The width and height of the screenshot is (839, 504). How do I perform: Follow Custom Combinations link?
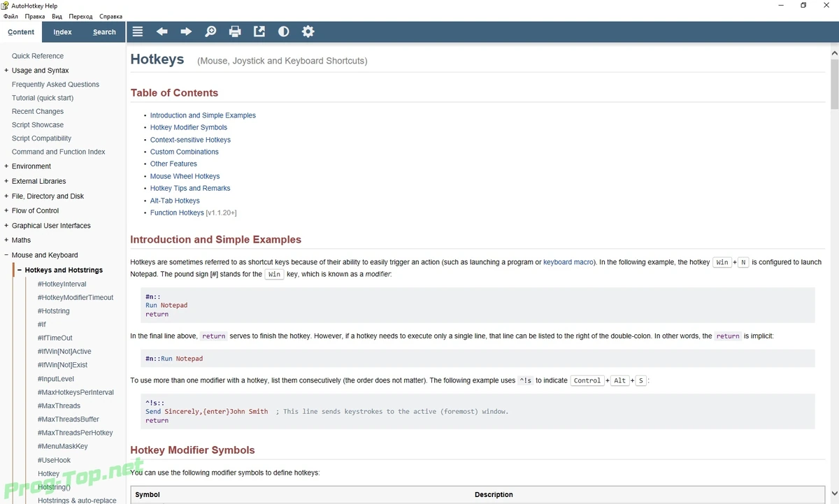point(185,152)
